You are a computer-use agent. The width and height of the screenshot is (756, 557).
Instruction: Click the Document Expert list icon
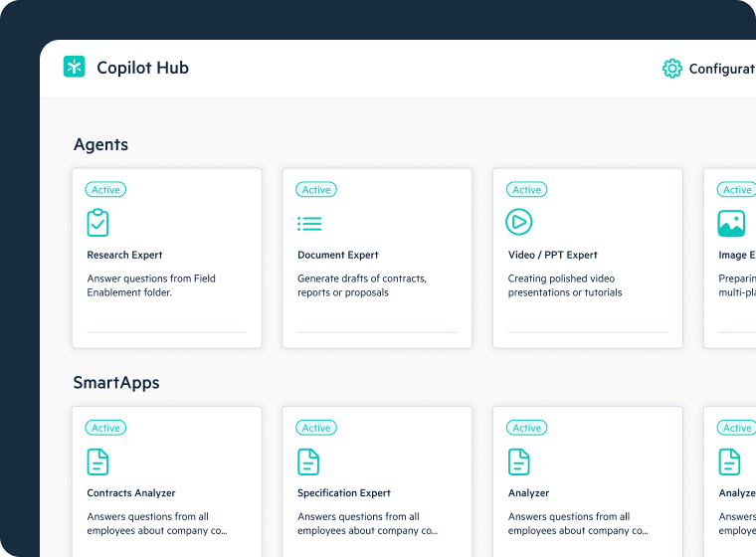click(x=309, y=223)
